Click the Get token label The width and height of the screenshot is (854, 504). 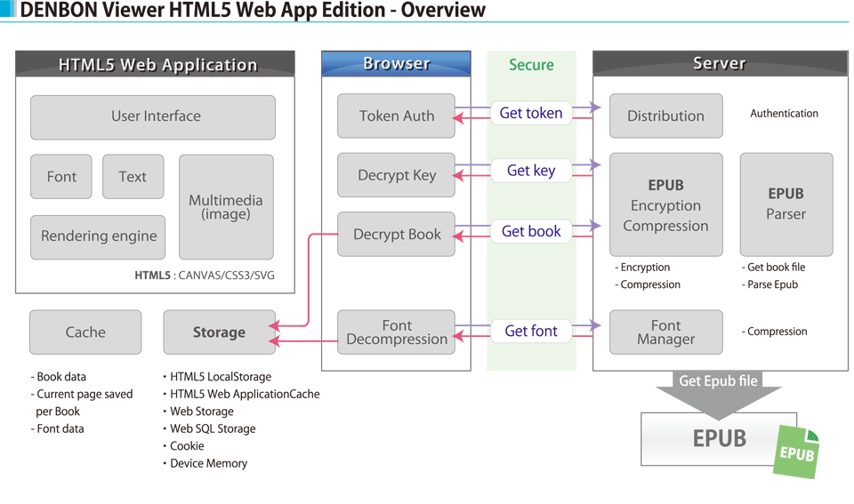coord(531,113)
